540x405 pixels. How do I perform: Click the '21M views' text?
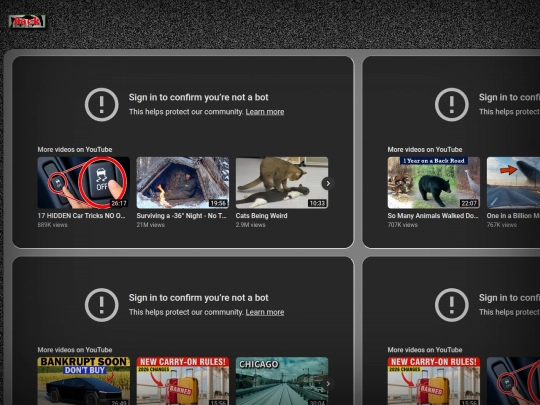click(150, 225)
